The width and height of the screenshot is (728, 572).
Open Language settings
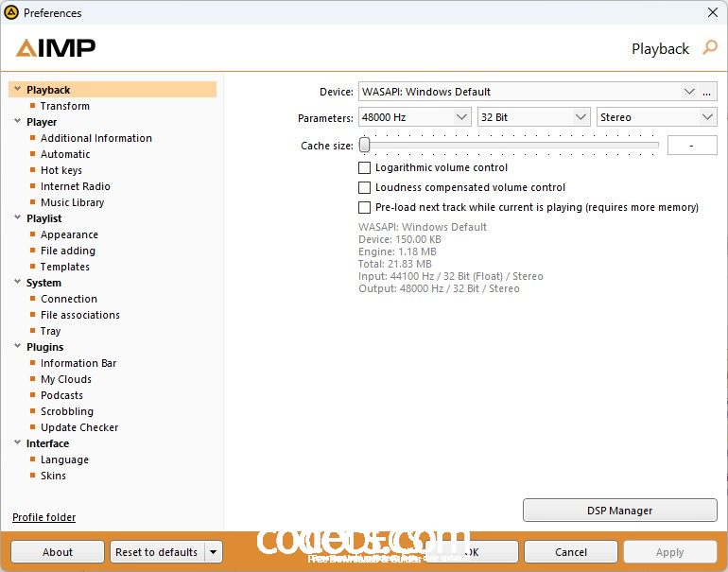coord(64,459)
